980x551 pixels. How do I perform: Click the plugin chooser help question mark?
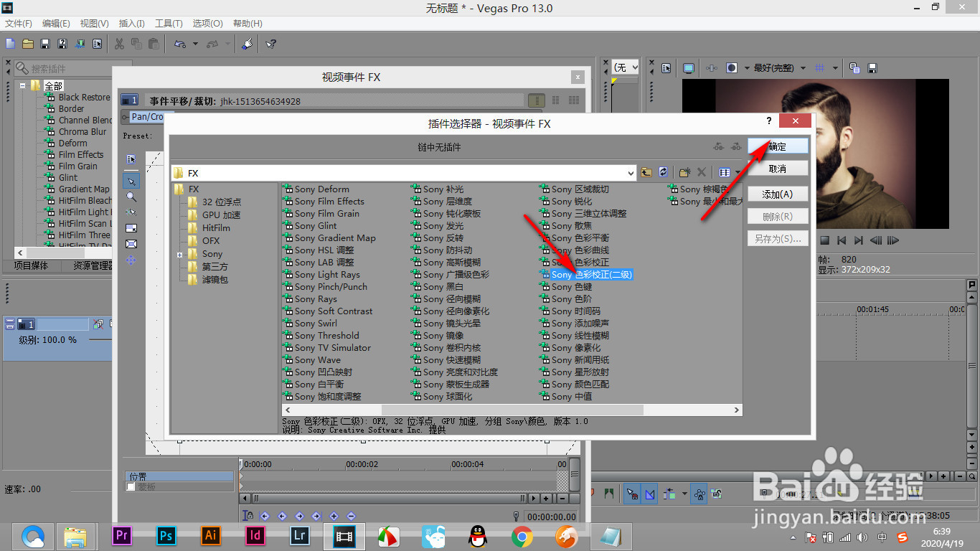click(x=769, y=121)
